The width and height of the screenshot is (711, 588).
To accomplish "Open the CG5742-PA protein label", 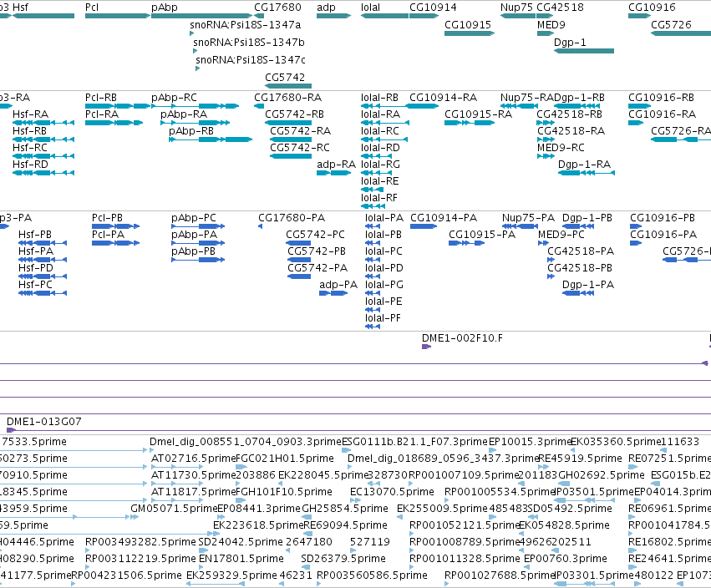I will (317, 268).
